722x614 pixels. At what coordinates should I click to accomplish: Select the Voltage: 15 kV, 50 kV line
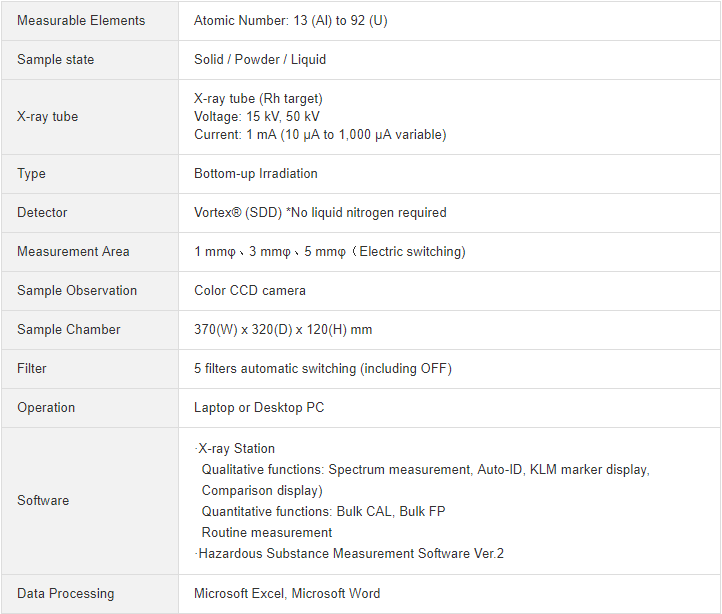coord(257,116)
